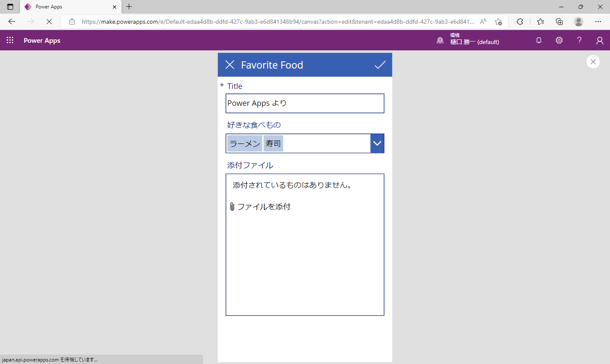Click the paperclip attach icon

pyautogui.click(x=232, y=207)
